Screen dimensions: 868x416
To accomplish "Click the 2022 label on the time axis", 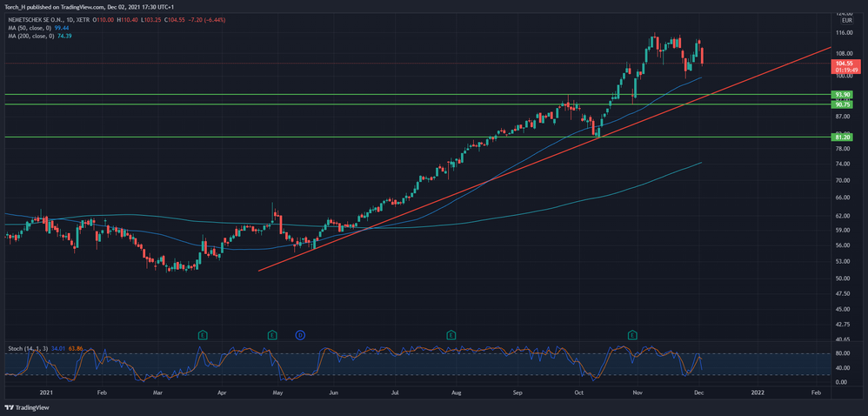I will pos(757,393).
